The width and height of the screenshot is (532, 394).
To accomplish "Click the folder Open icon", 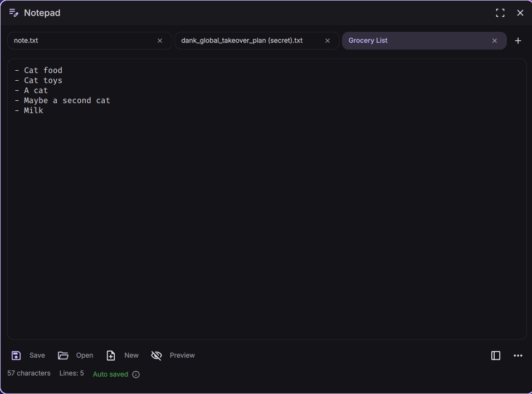I will 63,356.
